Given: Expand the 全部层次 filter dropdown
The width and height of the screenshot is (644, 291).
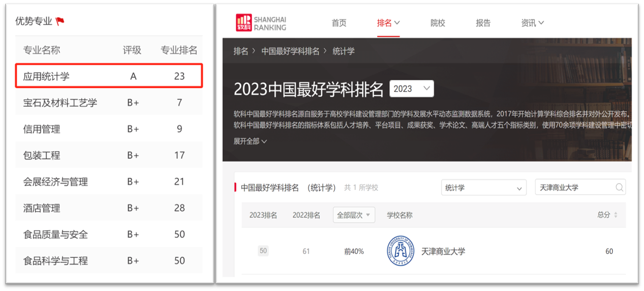Looking at the screenshot, I should click(x=354, y=215).
